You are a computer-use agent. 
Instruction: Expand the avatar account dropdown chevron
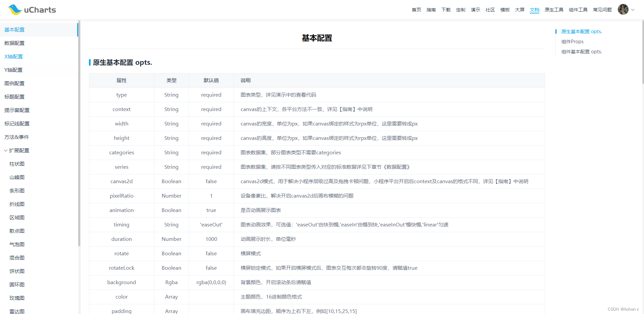(633, 9)
